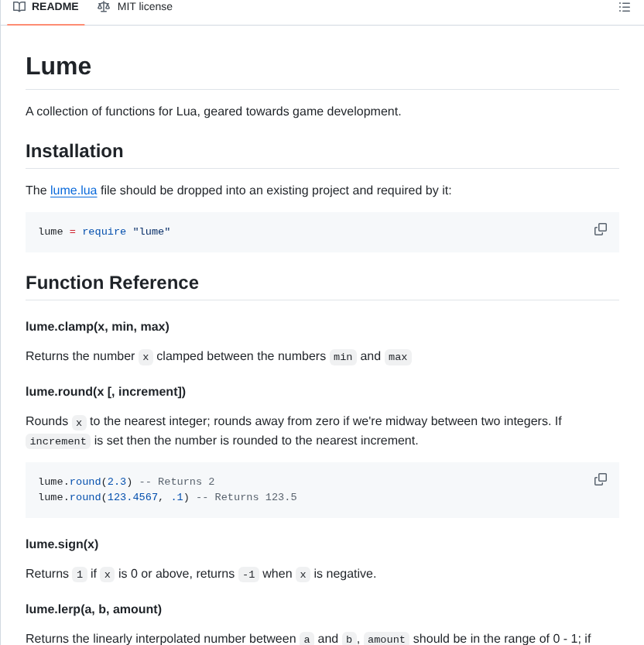Open the MIT license tab

[135, 7]
